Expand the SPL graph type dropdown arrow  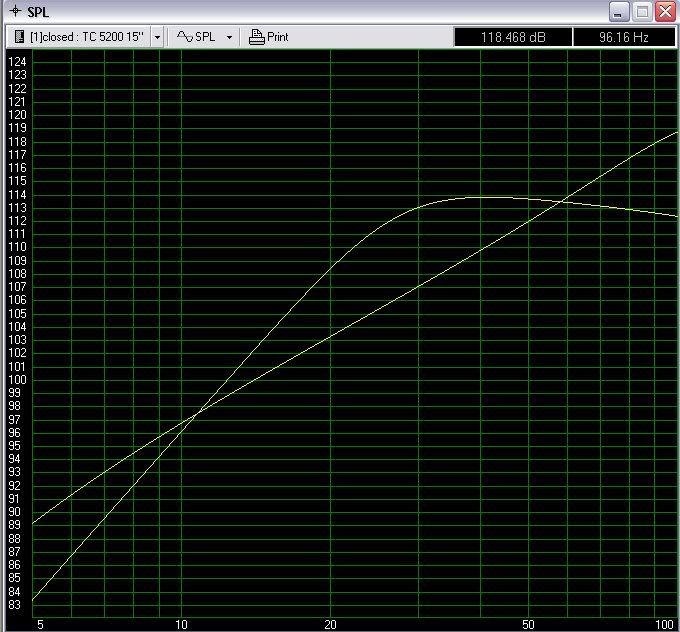coord(229,37)
